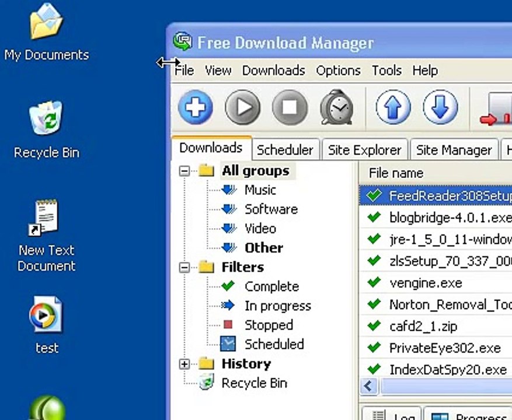Select the IndexDatSpy20.exe file row

click(x=436, y=369)
